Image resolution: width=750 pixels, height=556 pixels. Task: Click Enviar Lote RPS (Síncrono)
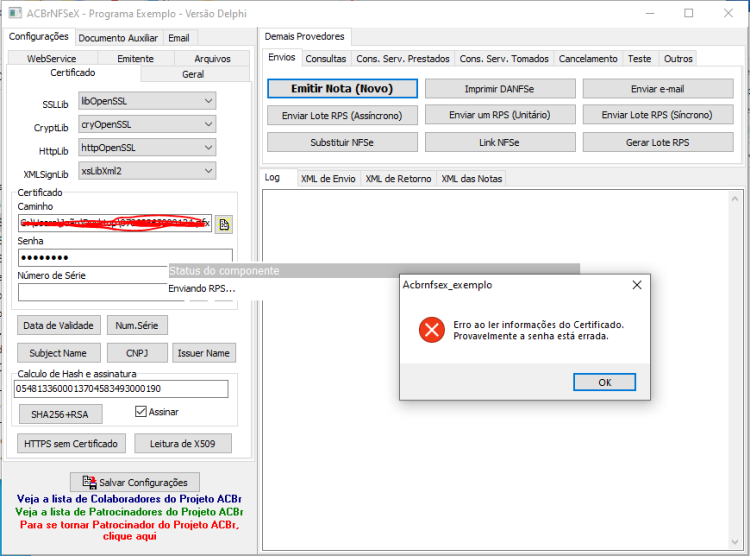(658, 115)
